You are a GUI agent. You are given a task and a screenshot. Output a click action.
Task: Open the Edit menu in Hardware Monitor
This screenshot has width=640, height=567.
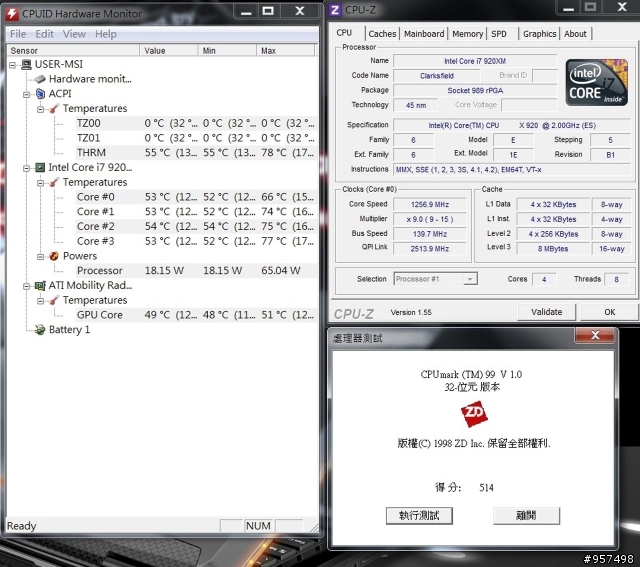pyautogui.click(x=44, y=34)
